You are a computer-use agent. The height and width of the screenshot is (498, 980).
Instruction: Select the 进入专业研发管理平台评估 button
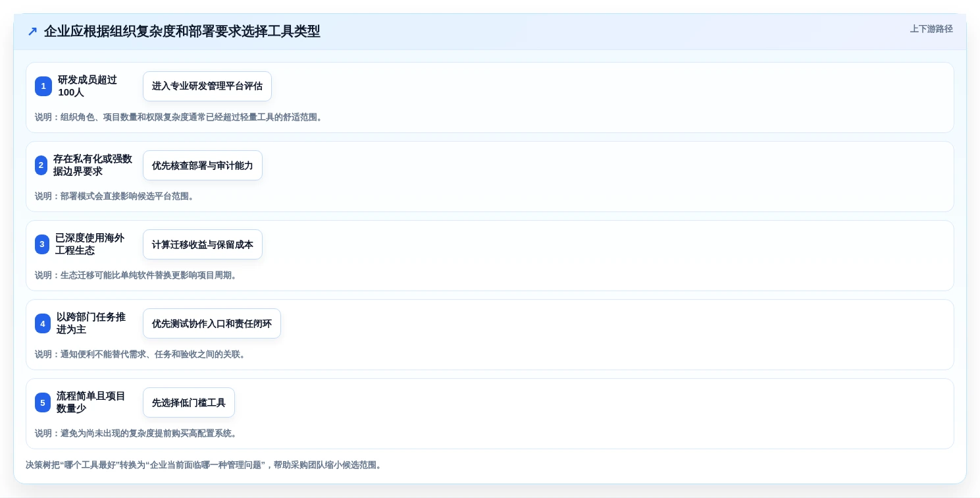pos(207,86)
